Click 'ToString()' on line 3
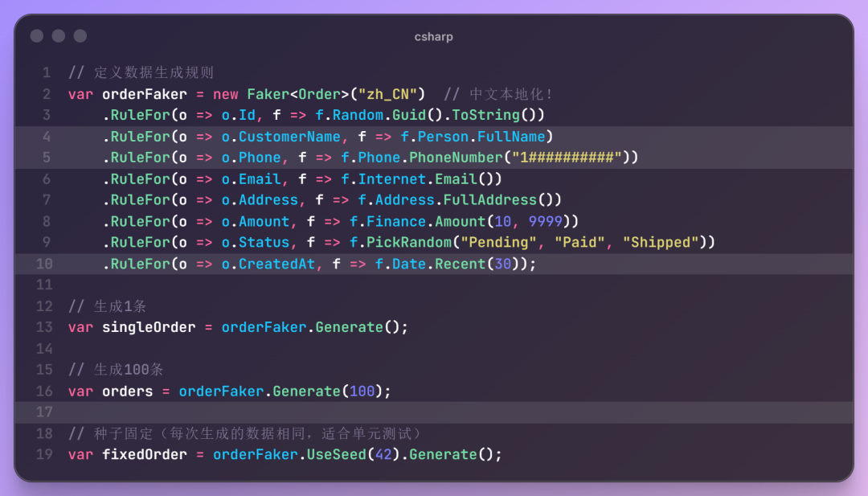 click(x=494, y=115)
